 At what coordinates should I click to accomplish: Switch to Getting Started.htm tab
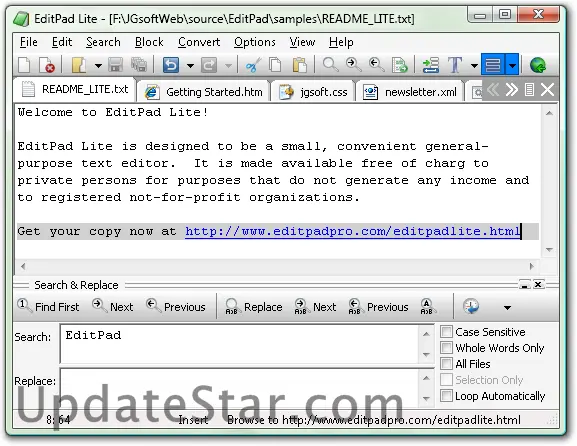click(x=203, y=92)
